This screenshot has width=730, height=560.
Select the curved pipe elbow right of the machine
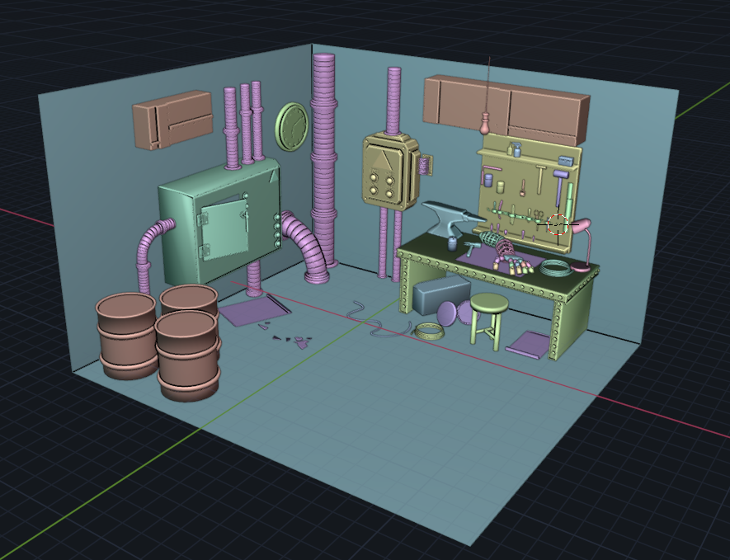tap(305, 247)
